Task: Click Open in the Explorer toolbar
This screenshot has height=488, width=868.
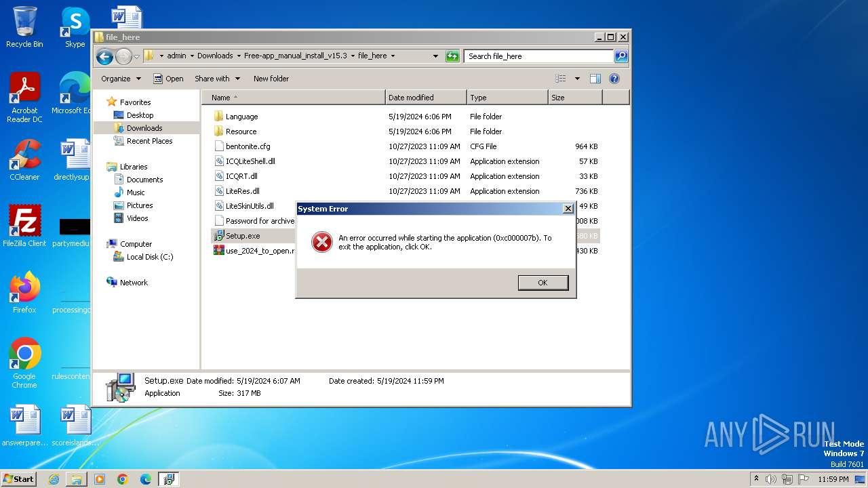Action: 168,79
